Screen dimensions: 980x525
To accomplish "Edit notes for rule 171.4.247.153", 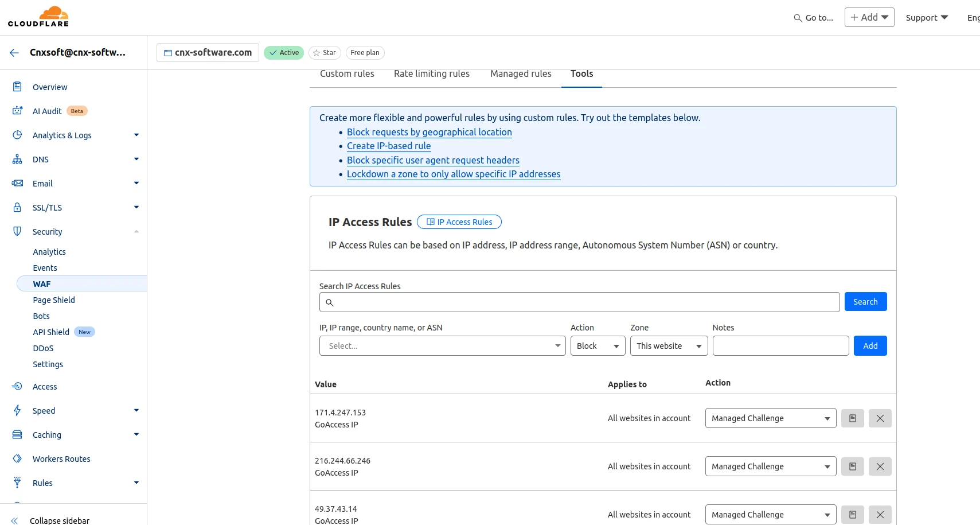I will 853,418.
